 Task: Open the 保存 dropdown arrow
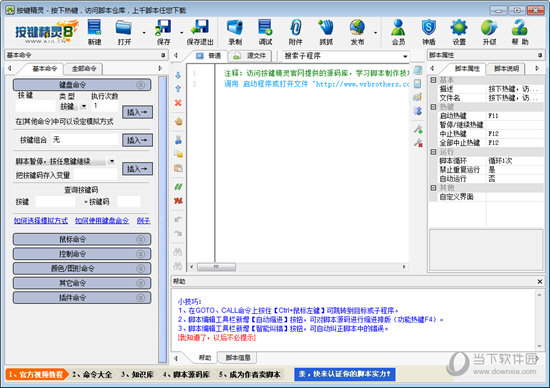click(182, 33)
